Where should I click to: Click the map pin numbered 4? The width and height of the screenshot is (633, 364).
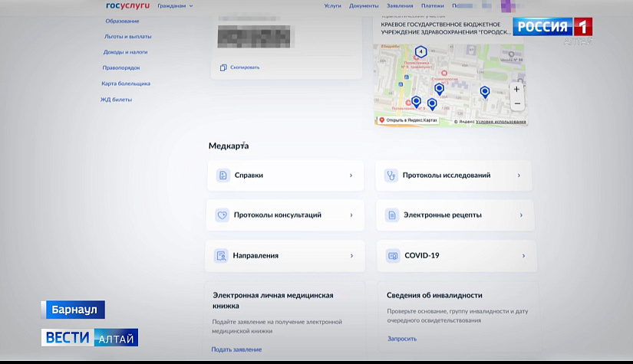click(420, 52)
